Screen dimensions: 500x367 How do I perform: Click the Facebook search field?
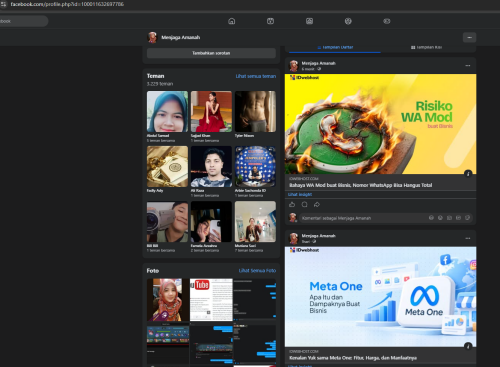click(x=23, y=21)
